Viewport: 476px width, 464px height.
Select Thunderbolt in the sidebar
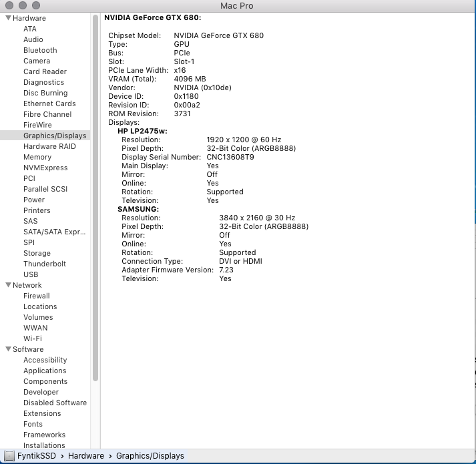45,264
